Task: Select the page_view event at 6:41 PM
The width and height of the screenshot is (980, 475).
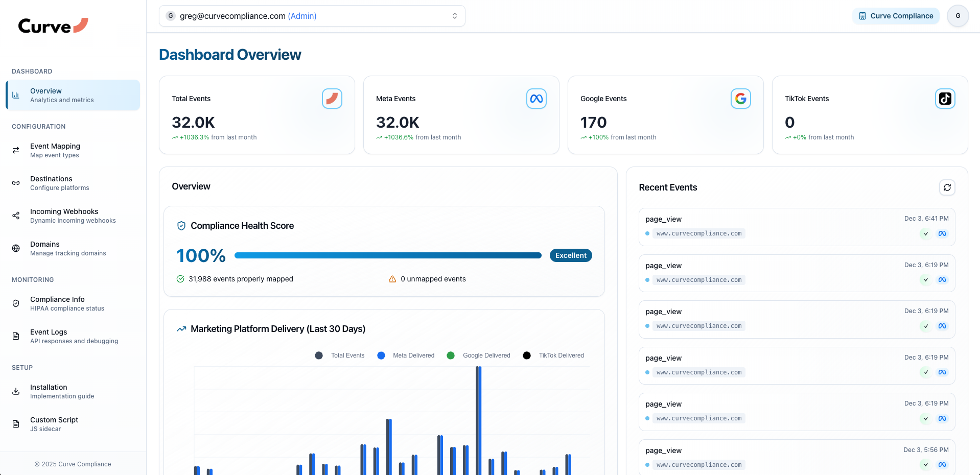Action: (797, 227)
